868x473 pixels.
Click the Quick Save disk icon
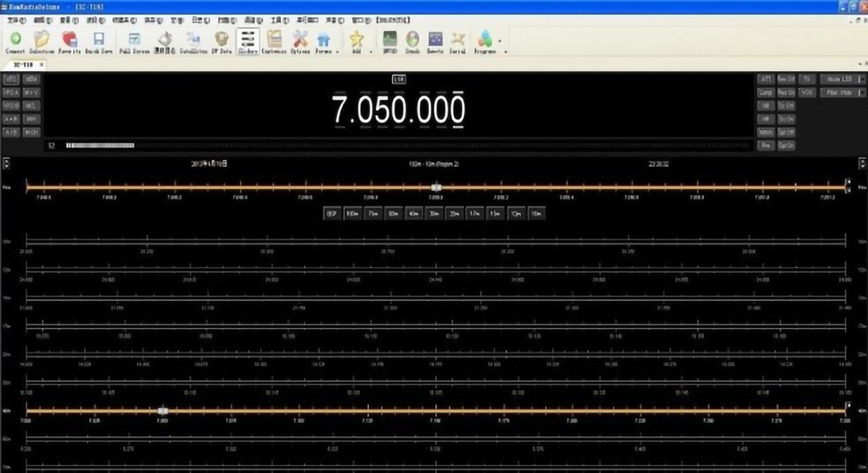point(99,41)
